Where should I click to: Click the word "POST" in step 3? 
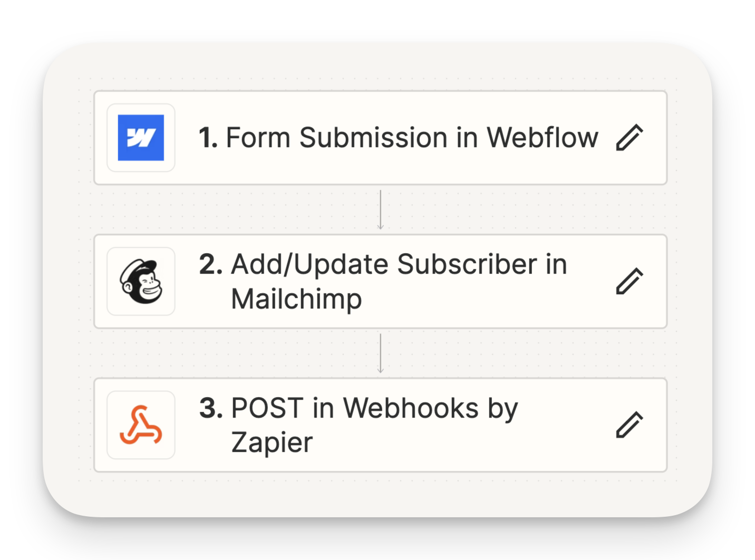267,408
